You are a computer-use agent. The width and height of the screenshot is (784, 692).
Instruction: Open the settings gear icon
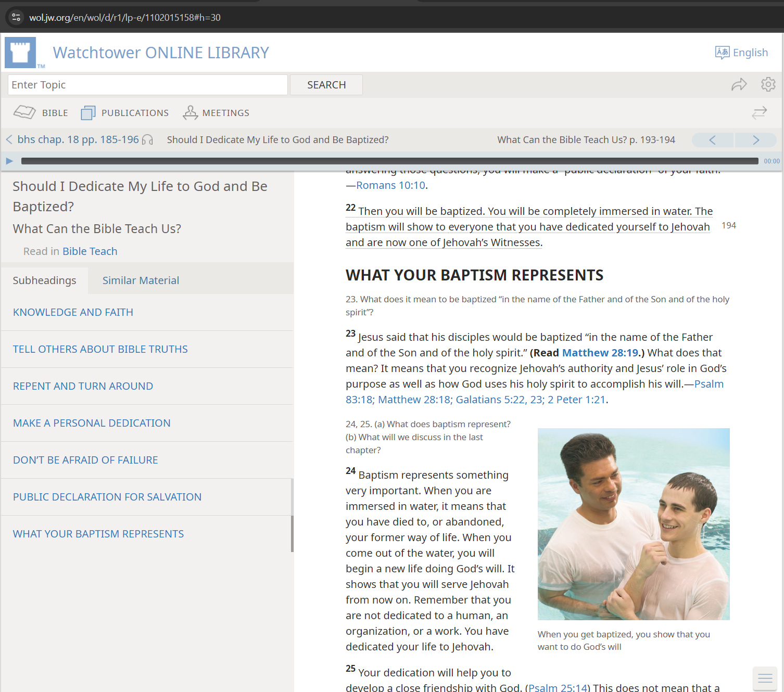[x=768, y=84]
